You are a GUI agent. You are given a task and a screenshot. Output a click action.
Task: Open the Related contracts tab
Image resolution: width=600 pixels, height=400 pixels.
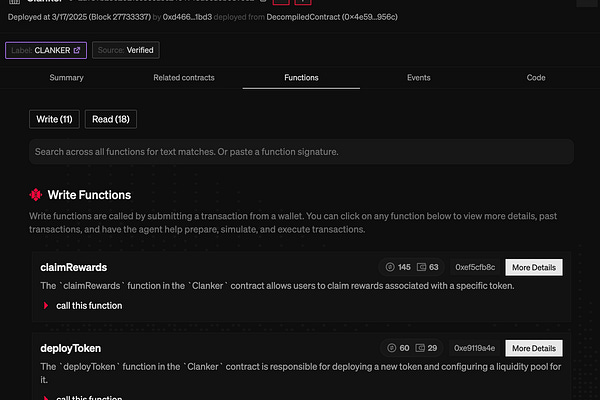pyautogui.click(x=184, y=78)
